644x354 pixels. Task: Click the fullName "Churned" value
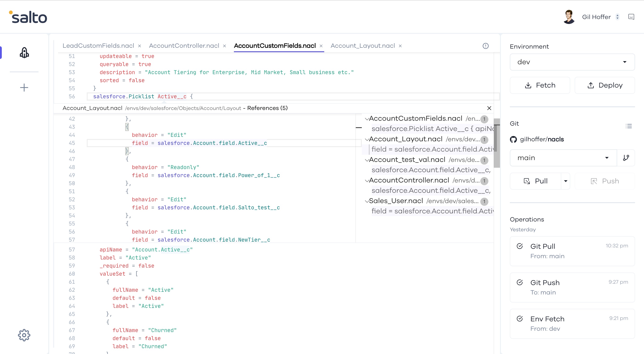point(162,330)
